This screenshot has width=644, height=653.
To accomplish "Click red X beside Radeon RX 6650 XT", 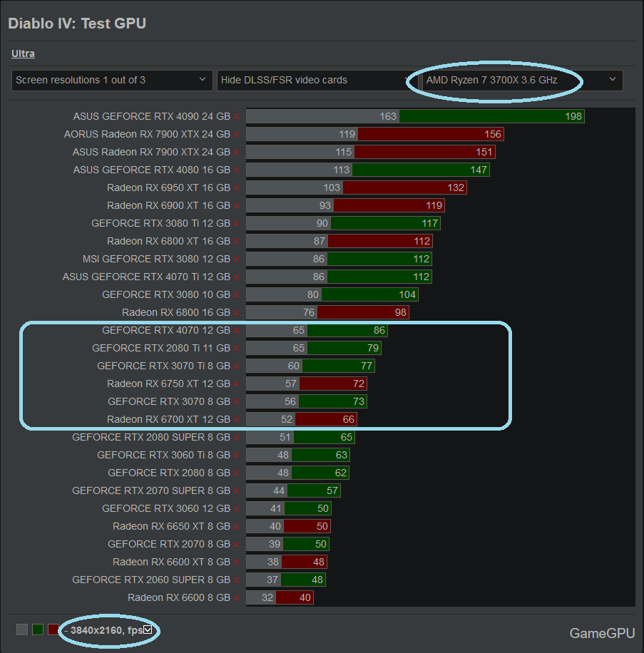I will point(237,527).
